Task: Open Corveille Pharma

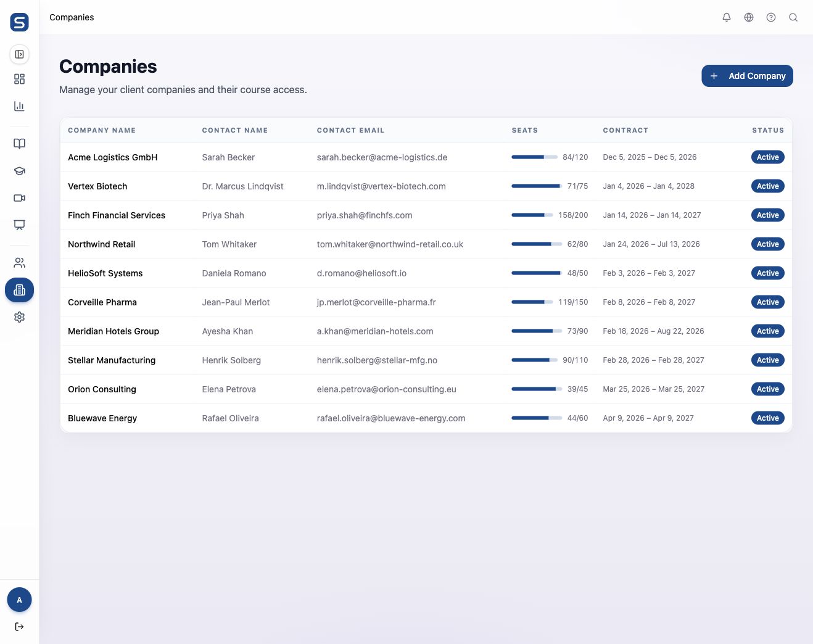Action: click(102, 302)
